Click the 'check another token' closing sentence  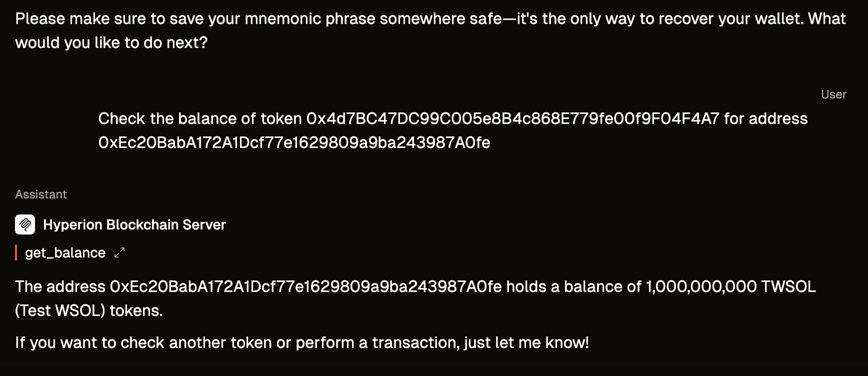click(302, 343)
